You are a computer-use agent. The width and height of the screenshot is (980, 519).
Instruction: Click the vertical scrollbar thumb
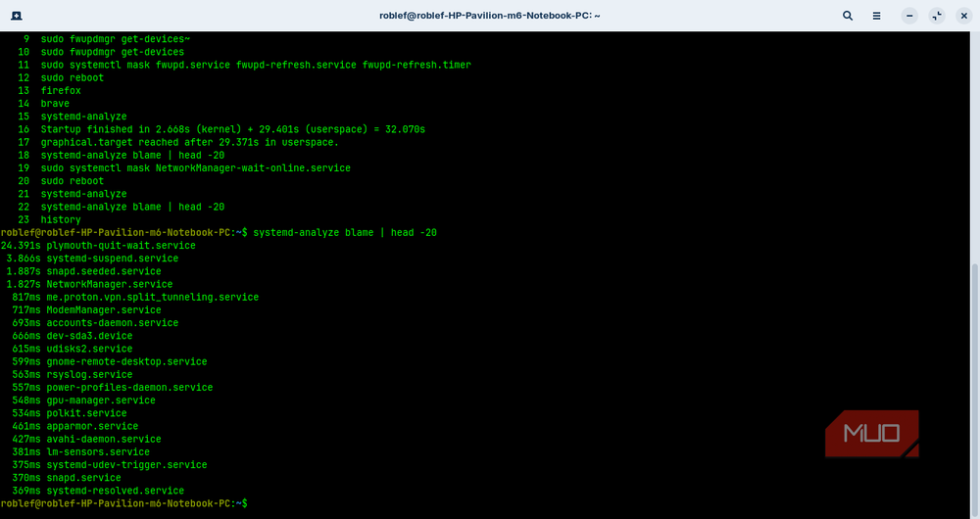[975, 390]
